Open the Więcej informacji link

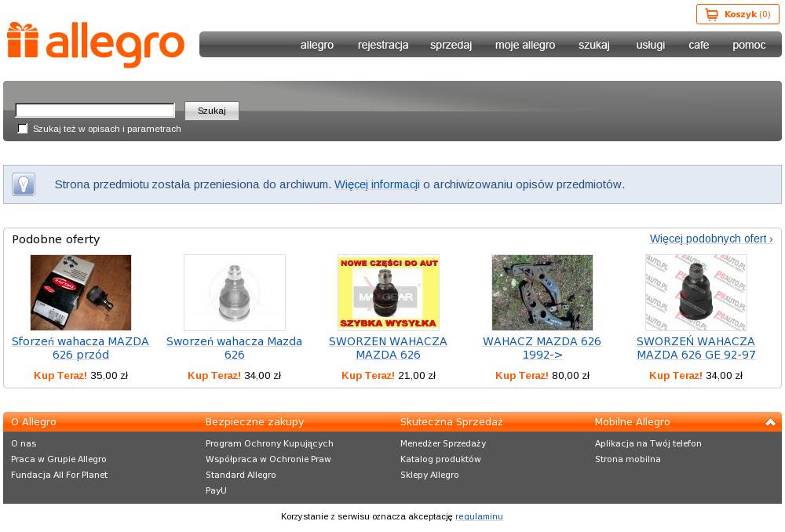(377, 184)
